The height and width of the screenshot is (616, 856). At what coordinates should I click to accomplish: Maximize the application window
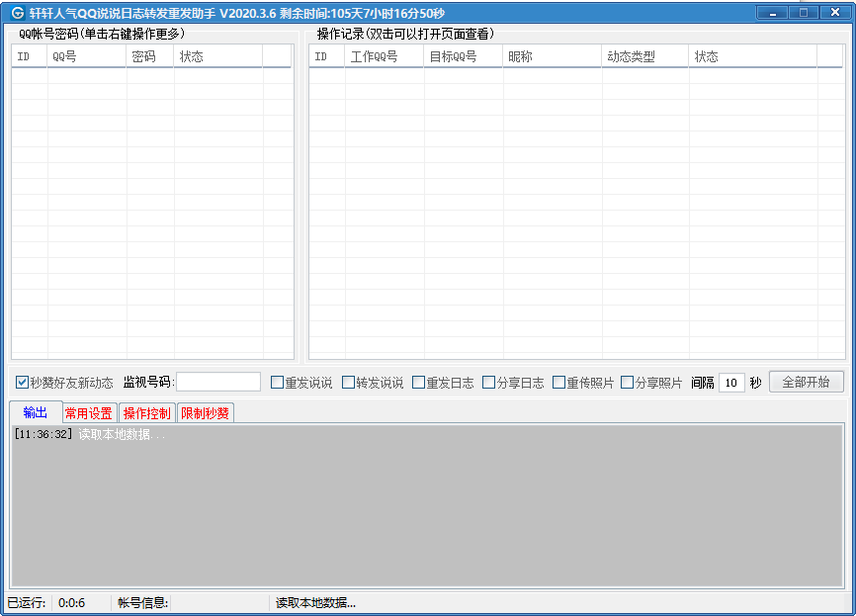pyautogui.click(x=803, y=13)
